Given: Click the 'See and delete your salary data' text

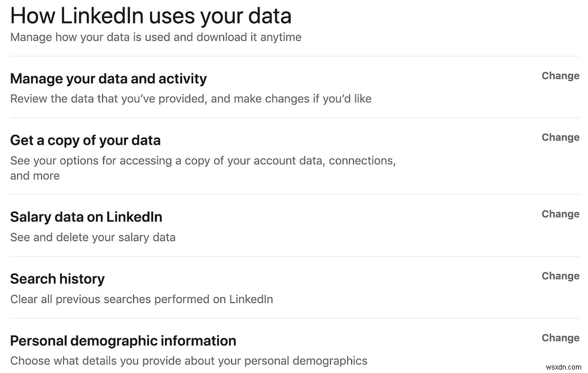Looking at the screenshot, I should tap(93, 237).
